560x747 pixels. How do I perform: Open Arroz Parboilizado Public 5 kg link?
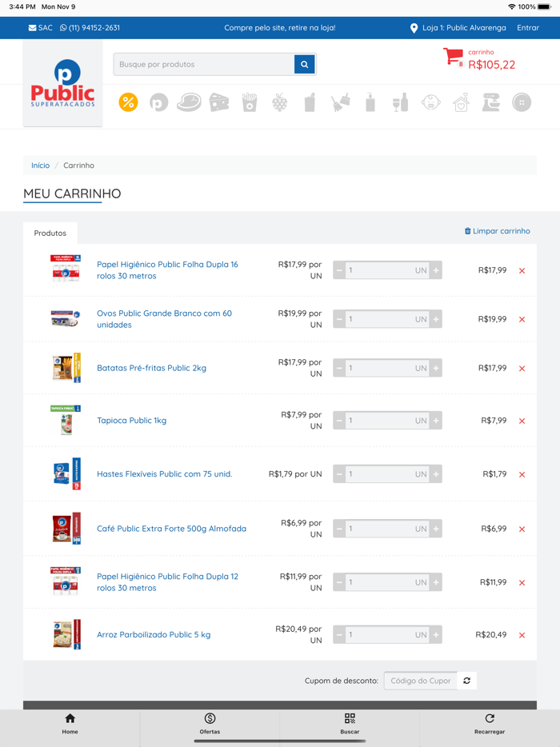point(154,634)
